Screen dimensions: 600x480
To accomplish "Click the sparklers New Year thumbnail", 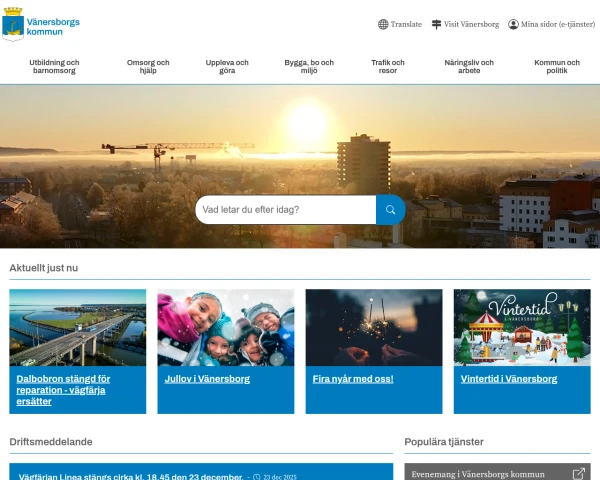I will pos(374,328).
